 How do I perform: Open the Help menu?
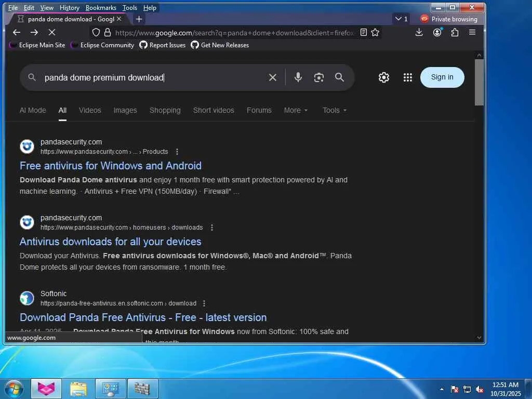pos(150,7)
